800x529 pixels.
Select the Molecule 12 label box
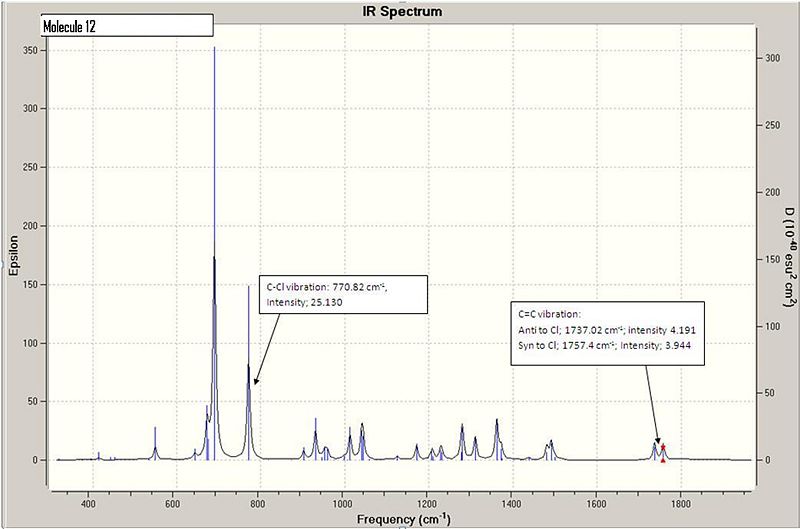[x=127, y=26]
